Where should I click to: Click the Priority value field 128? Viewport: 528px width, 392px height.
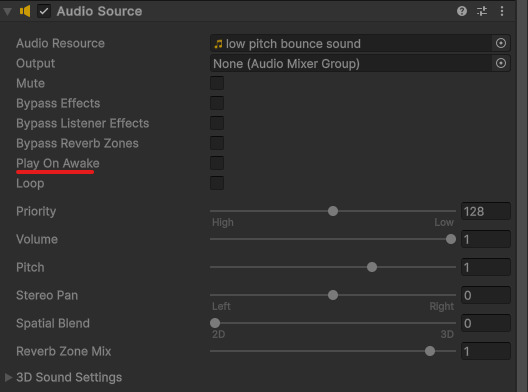tap(486, 211)
